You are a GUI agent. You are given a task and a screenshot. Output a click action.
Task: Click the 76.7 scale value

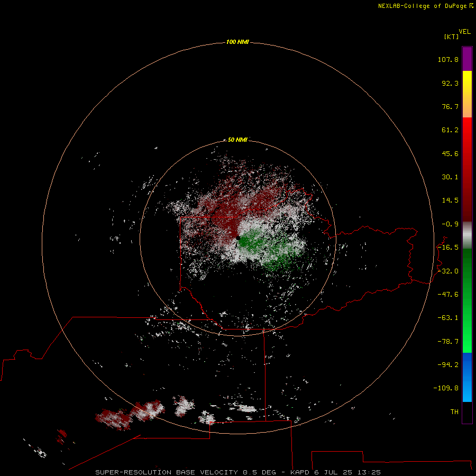(x=450, y=106)
